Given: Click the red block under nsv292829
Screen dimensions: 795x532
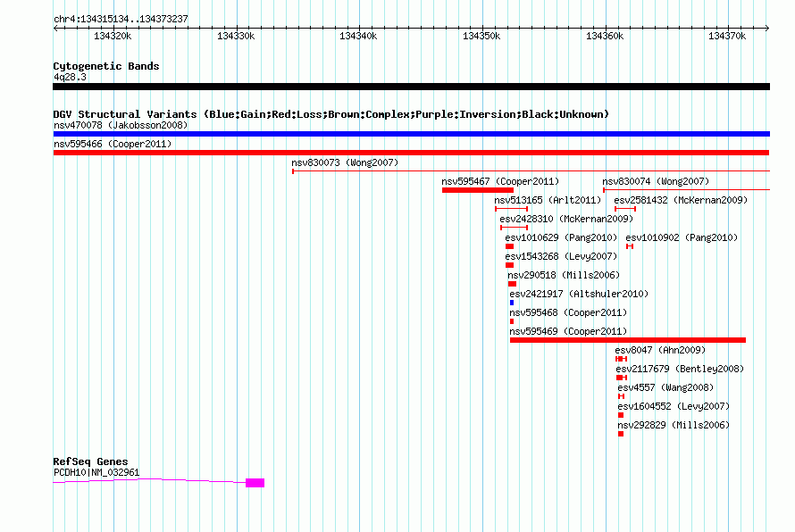Looking at the screenshot, I should 621,434.
